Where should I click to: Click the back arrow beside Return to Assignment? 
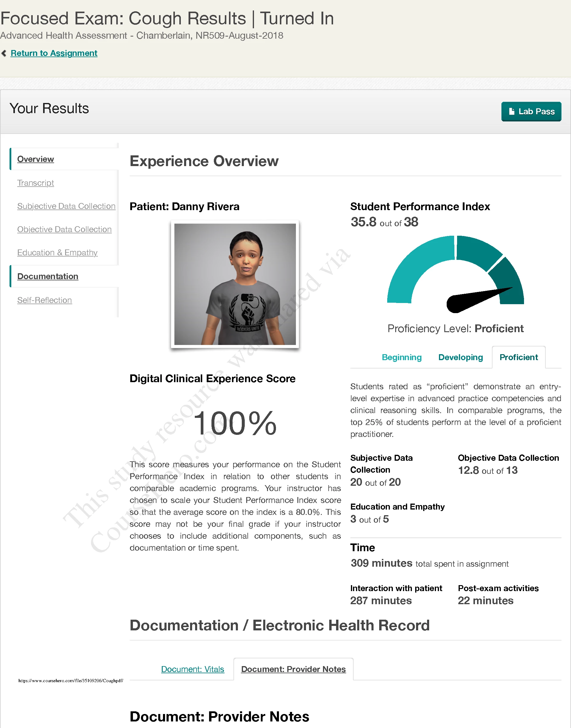coord(4,53)
